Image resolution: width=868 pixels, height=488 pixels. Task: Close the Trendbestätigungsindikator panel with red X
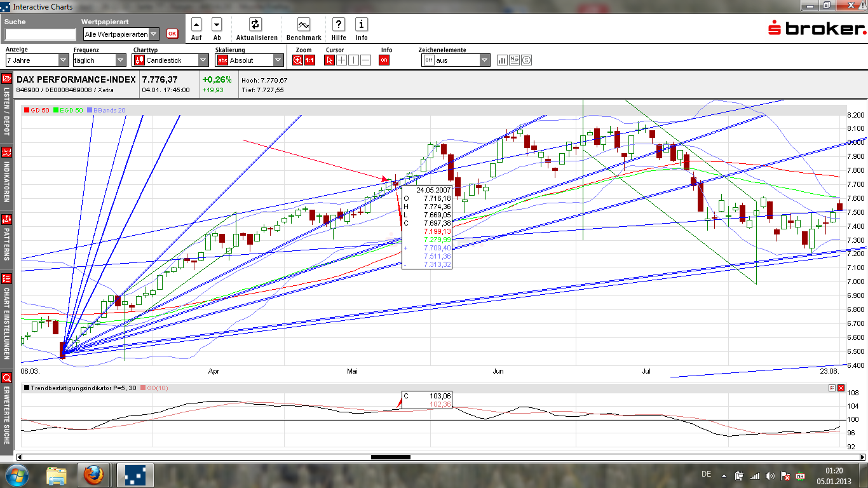point(841,388)
